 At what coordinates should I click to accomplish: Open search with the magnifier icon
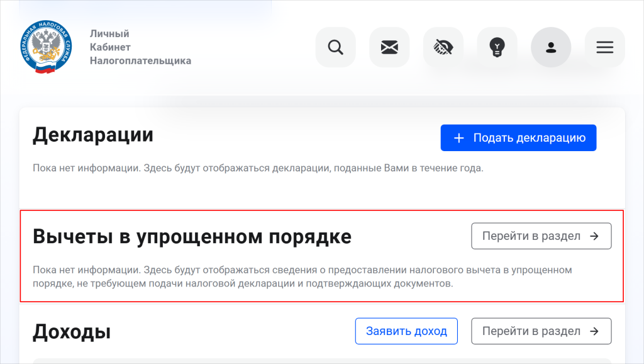point(335,47)
